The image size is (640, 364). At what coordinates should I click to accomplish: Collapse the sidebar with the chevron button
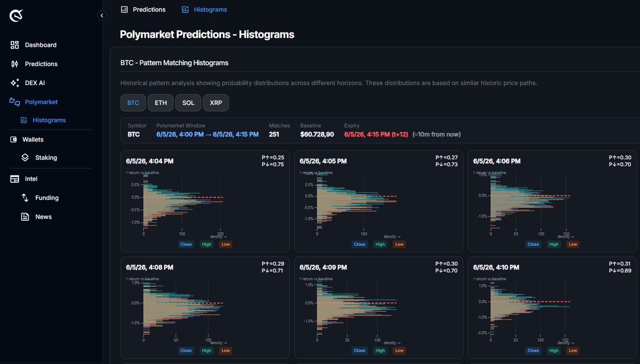(x=102, y=15)
